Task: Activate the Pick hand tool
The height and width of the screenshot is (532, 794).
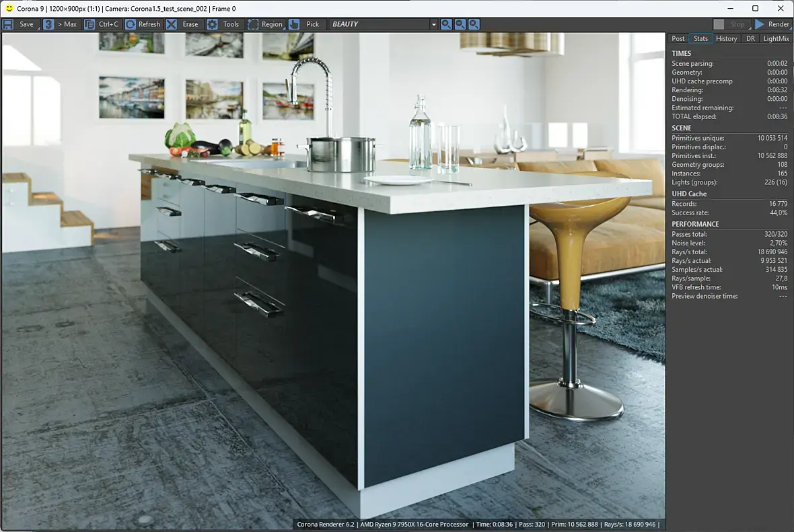Action: [x=294, y=24]
